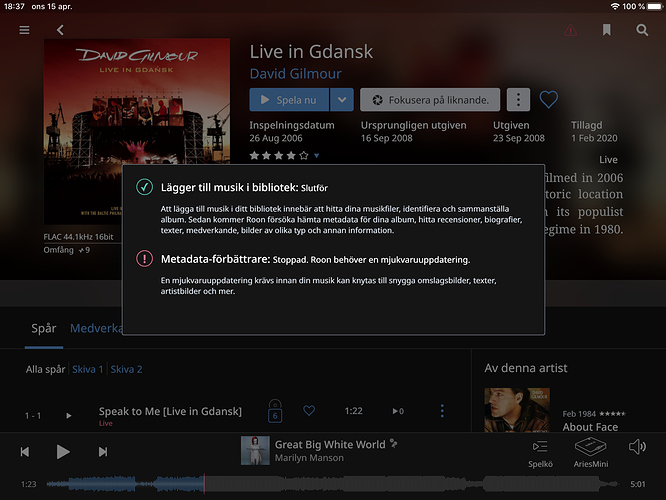Open search with magnifier icon
This screenshot has width=666, height=500.
pyautogui.click(x=642, y=30)
